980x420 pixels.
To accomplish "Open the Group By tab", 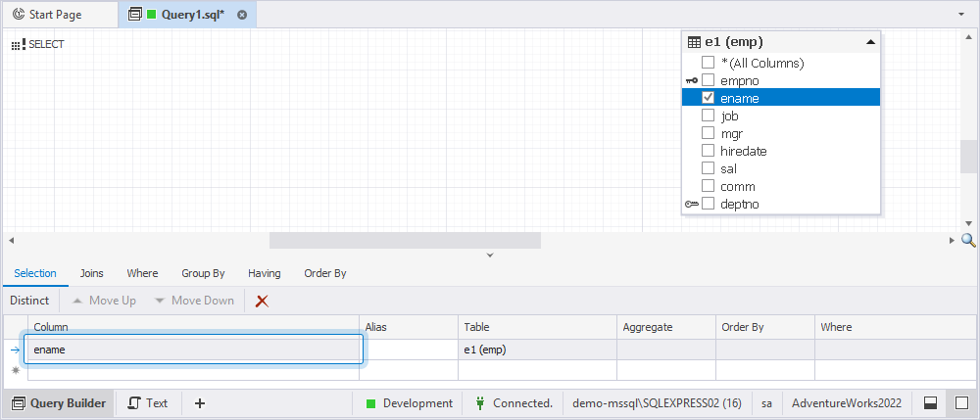I will point(203,273).
